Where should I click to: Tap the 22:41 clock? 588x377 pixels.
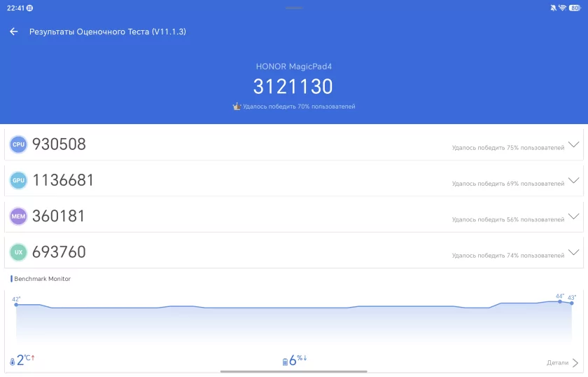[x=15, y=8]
